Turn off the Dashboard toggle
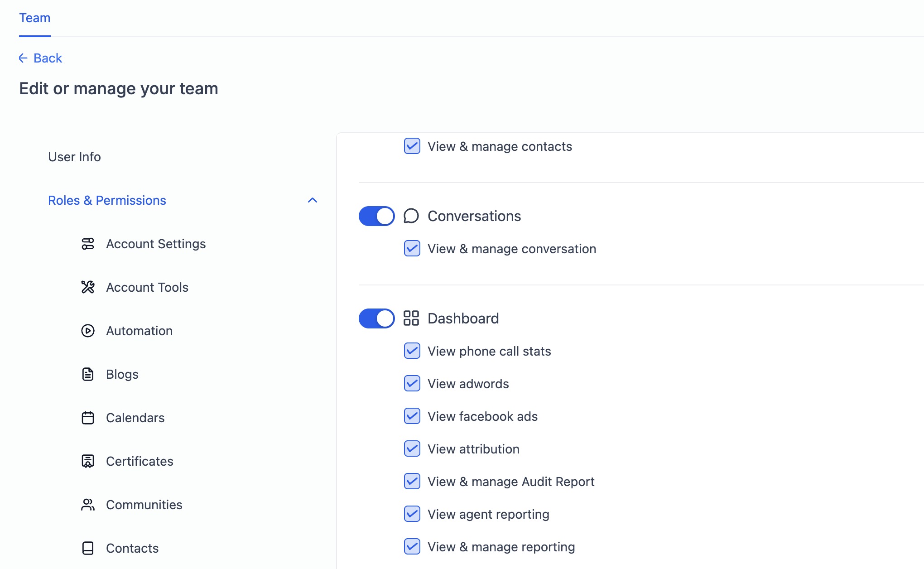The width and height of the screenshot is (924, 569). [376, 318]
